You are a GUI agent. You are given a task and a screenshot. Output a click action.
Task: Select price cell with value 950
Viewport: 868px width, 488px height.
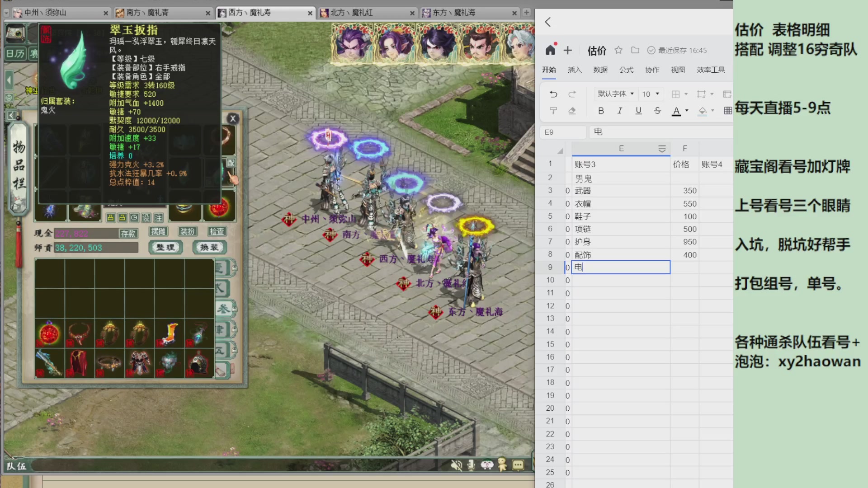point(684,242)
